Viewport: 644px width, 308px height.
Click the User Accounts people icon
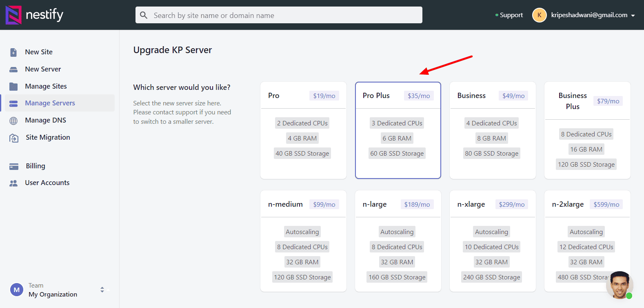13,183
